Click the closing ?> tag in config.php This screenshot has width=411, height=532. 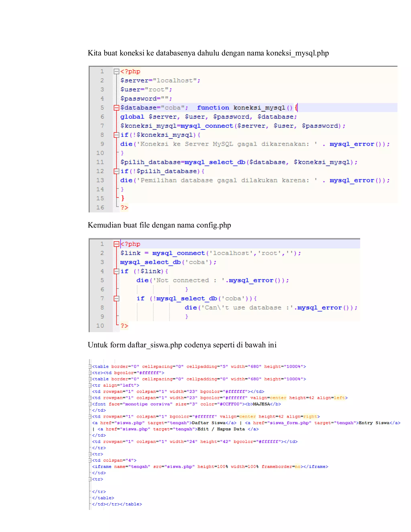tap(124, 326)
